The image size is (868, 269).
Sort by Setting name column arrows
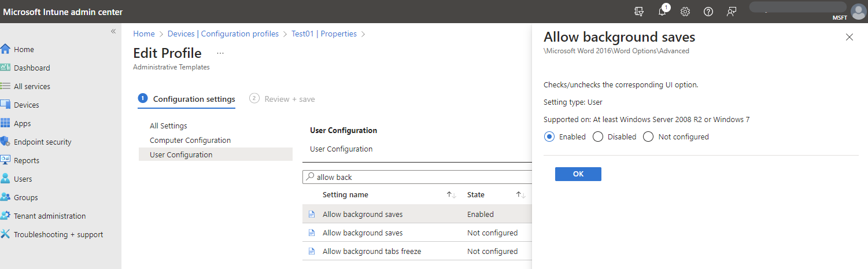[452, 195]
